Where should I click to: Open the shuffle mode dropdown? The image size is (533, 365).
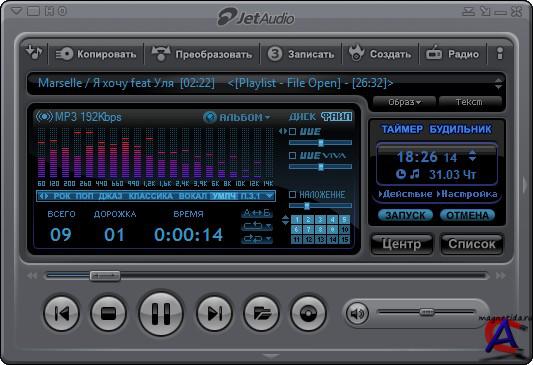coord(257,239)
